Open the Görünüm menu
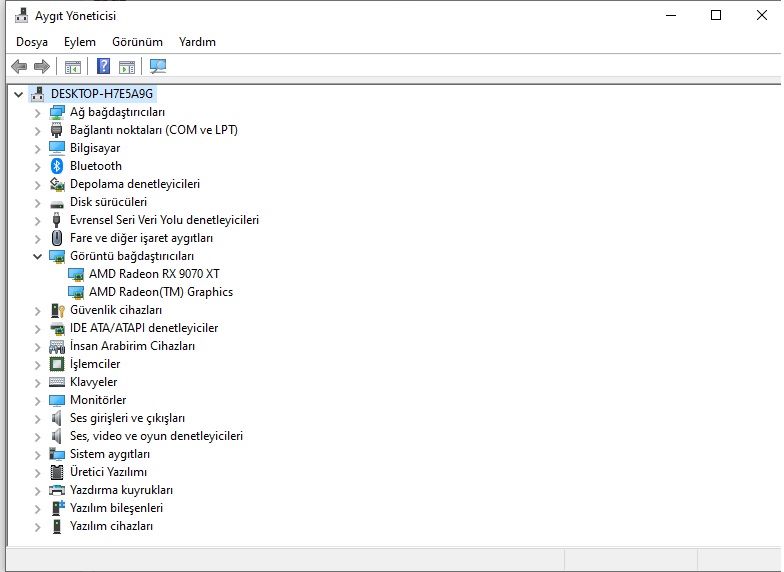Screen dimensions: 784x572 coord(138,42)
